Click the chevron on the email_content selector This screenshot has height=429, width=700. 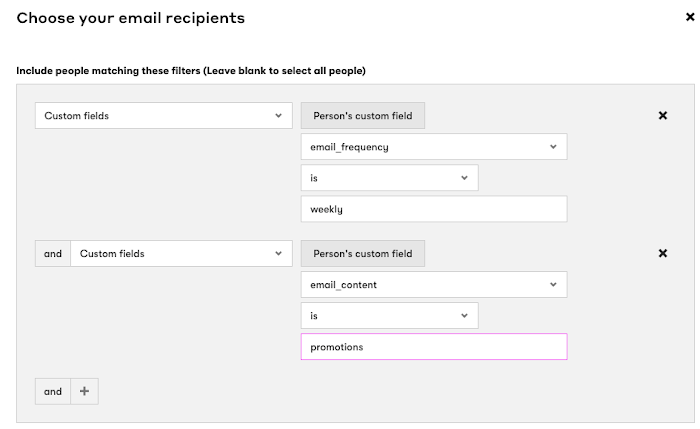[x=553, y=285]
